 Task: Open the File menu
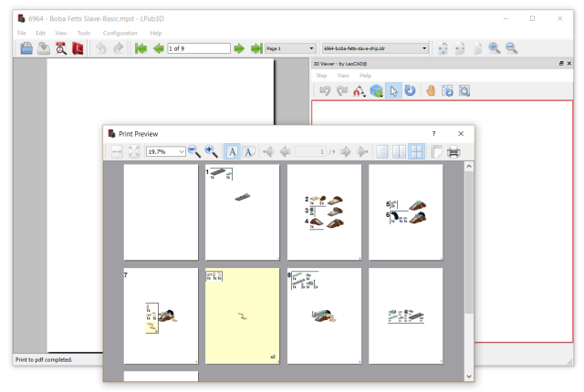click(22, 33)
